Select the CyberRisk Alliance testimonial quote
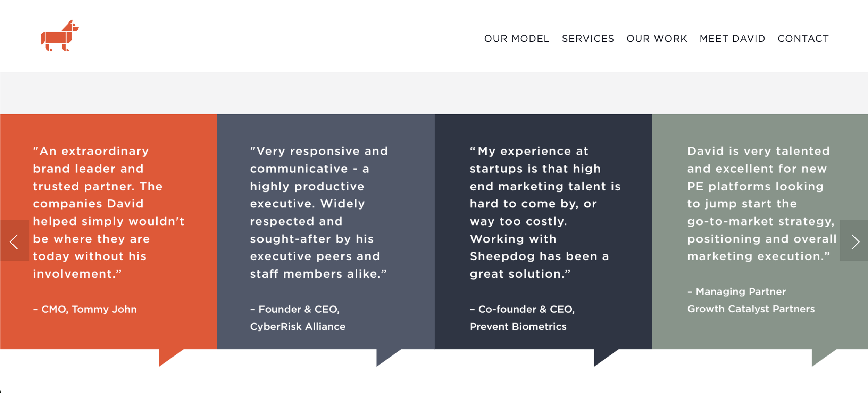This screenshot has height=393, width=868. click(319, 212)
